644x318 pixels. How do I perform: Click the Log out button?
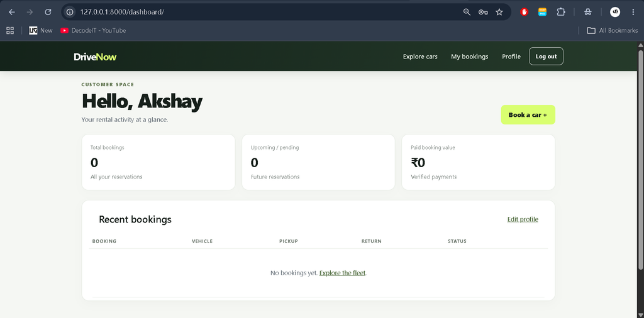[547, 56]
